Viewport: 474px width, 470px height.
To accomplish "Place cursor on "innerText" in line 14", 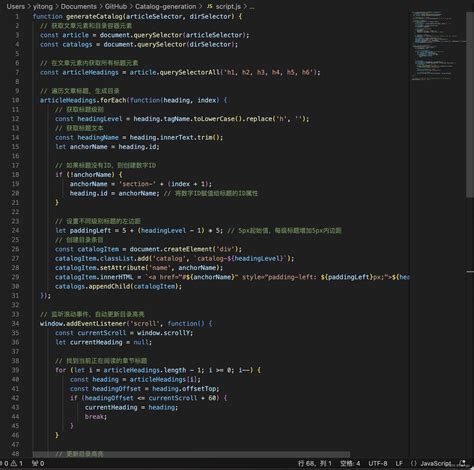I will click(x=177, y=137).
